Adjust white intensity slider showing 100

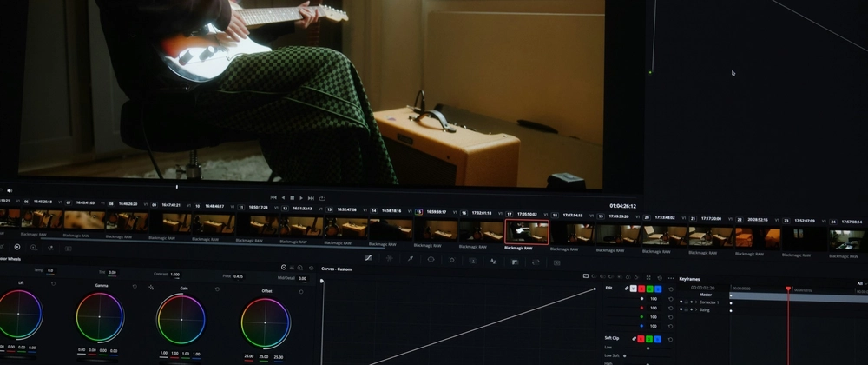[x=641, y=299]
